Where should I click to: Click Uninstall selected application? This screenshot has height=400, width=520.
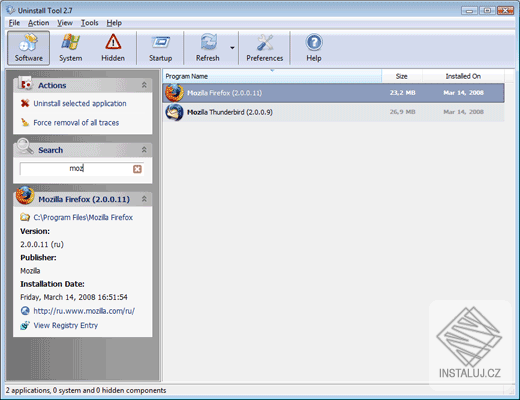80,103
